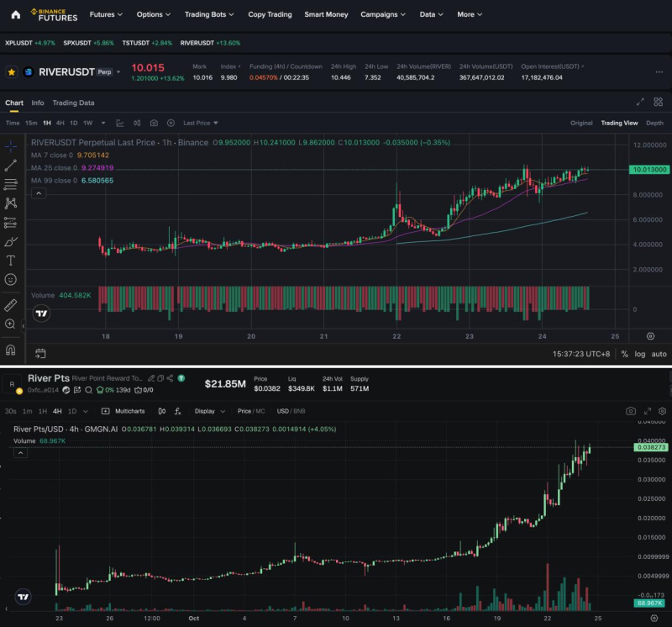Open the Last Price dropdown
Screen dimensions: 672x627
pyautogui.click(x=200, y=124)
